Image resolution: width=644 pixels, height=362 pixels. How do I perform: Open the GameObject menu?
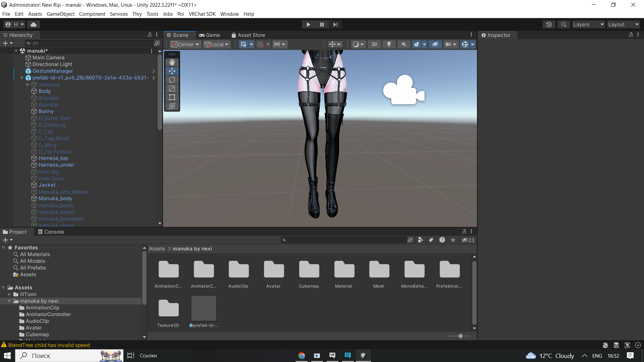pos(60,14)
